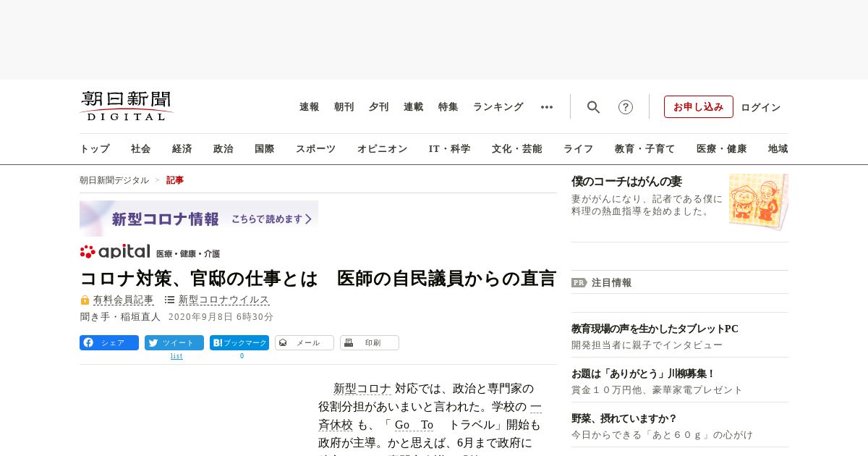The width and height of the screenshot is (868, 456).
Task: Open 特集 in the header navigation
Action: [x=448, y=107]
